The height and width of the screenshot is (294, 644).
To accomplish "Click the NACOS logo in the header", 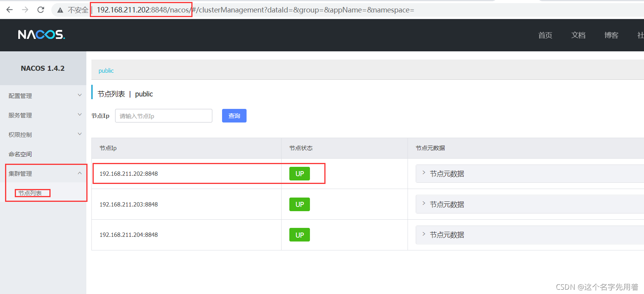I will click(42, 35).
